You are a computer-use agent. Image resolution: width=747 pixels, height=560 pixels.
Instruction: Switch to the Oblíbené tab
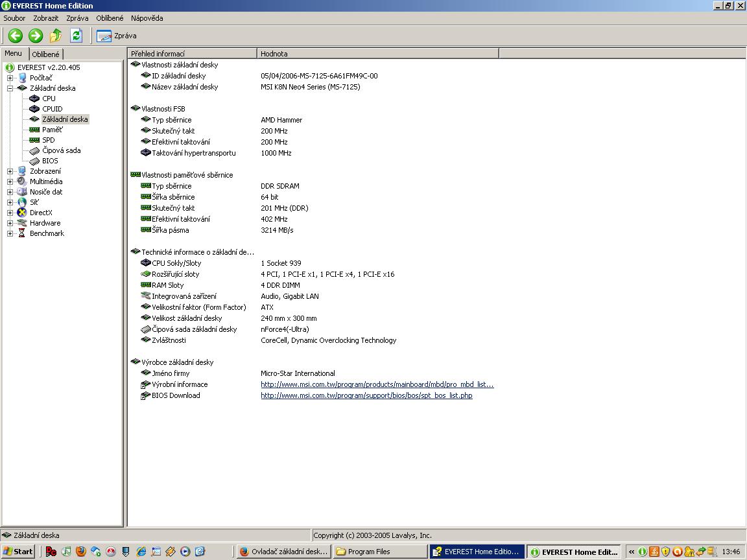coord(45,54)
